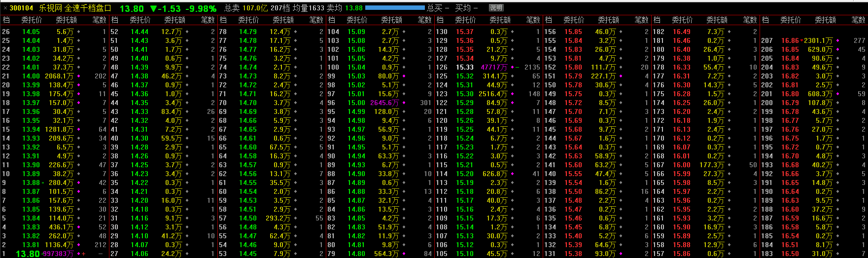Select the 629.0万 amount at 16.85
This screenshot has width=868, height=258.
click(820, 49)
